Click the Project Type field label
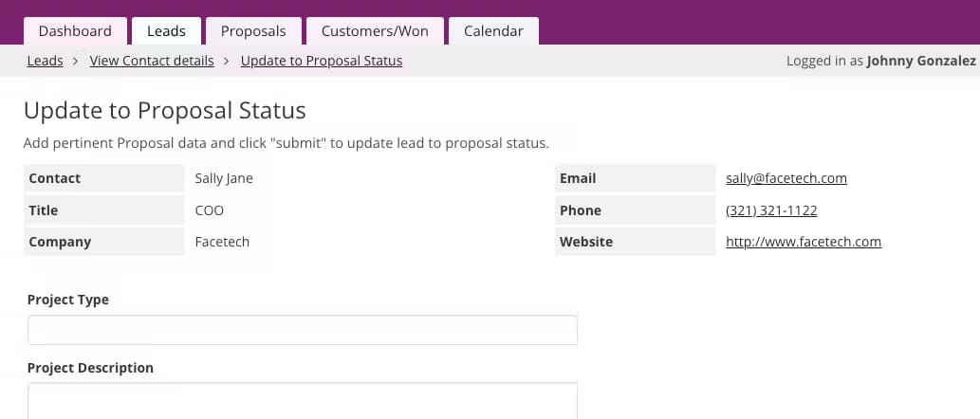This screenshot has width=980, height=419. [x=68, y=300]
